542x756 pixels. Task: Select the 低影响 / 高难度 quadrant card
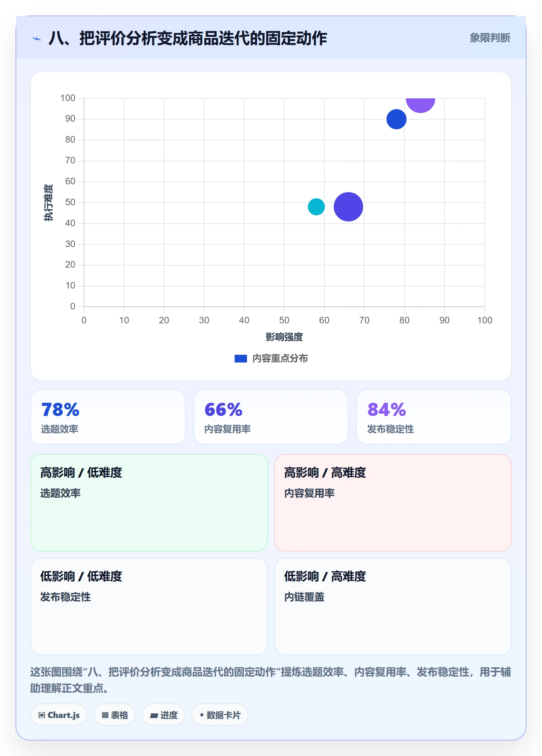click(x=393, y=607)
